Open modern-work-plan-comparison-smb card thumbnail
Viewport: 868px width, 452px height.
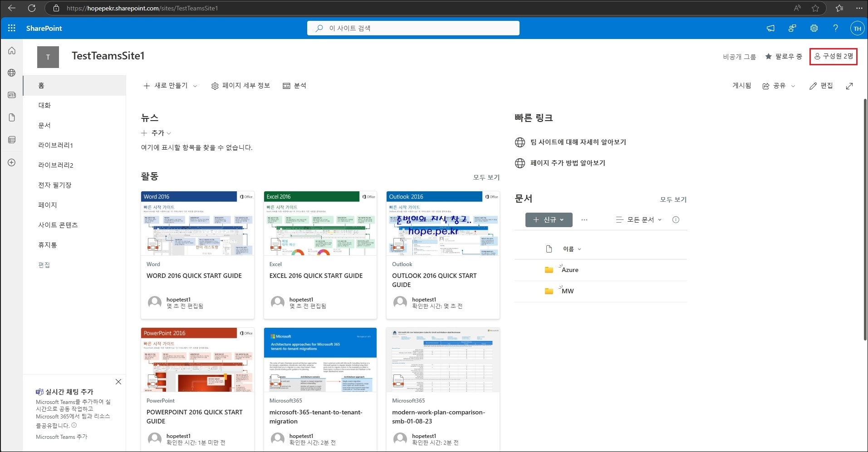pyautogui.click(x=443, y=360)
